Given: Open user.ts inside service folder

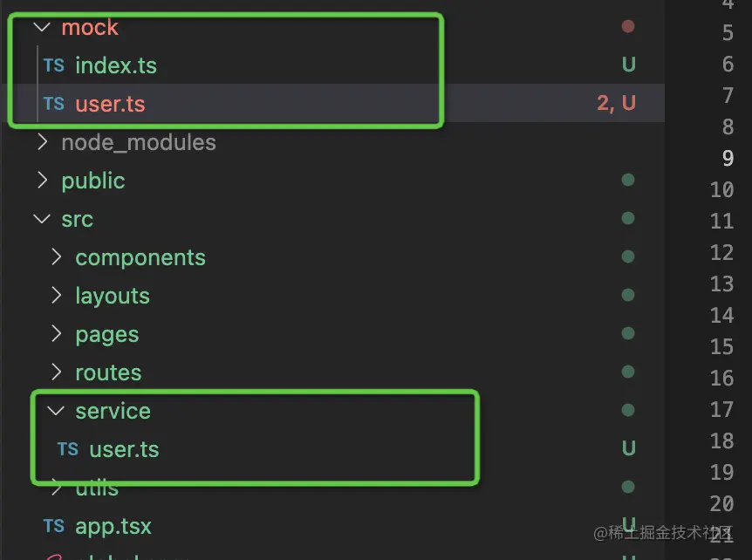Looking at the screenshot, I should pos(124,449).
